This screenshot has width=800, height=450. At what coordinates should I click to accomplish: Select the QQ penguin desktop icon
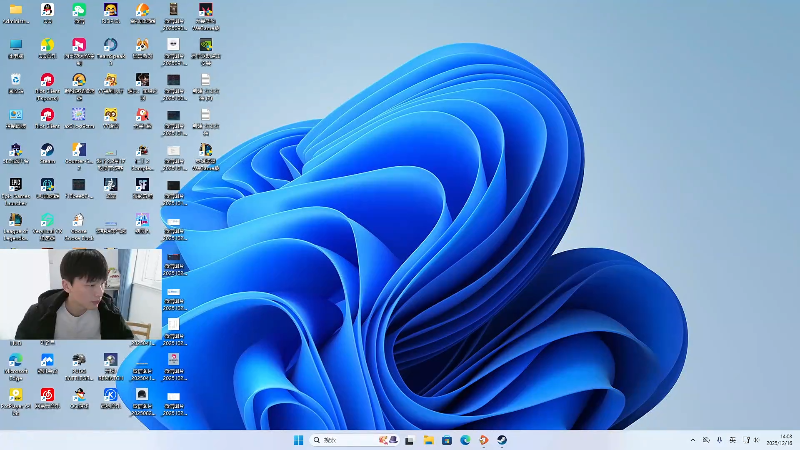point(47,11)
